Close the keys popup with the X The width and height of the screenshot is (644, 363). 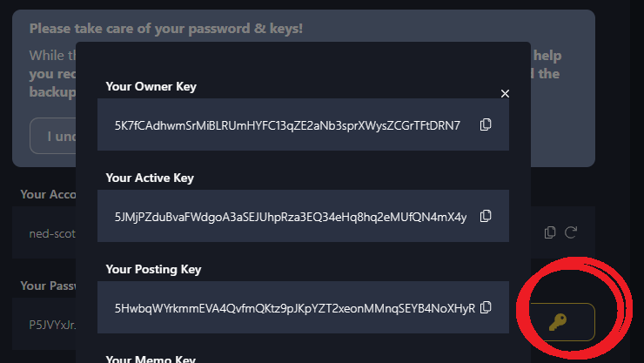point(505,94)
